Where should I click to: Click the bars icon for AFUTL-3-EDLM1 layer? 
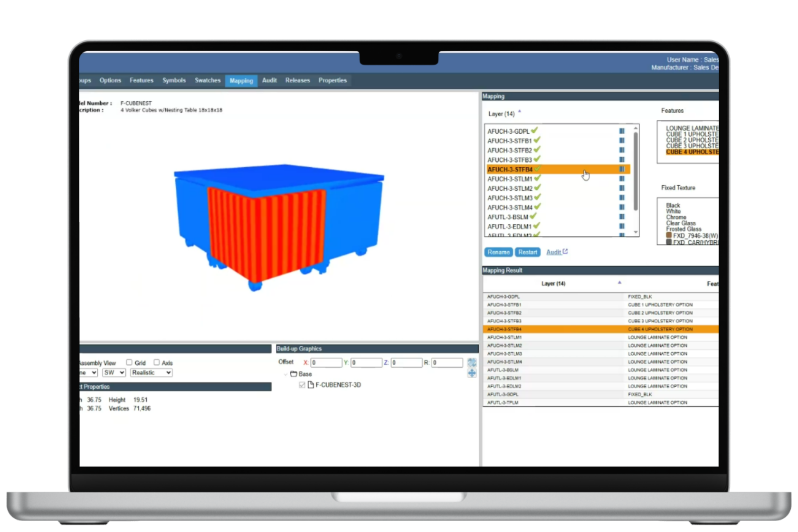[x=621, y=226]
